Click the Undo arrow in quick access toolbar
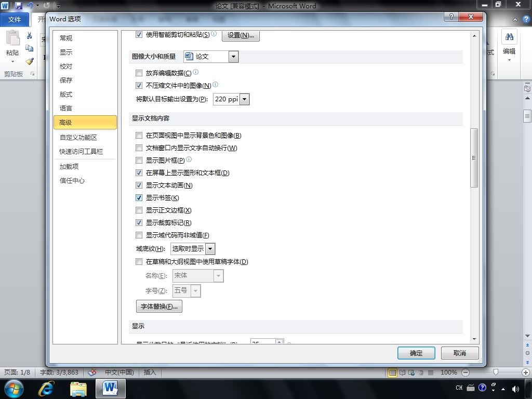532x399 pixels. pos(30,5)
